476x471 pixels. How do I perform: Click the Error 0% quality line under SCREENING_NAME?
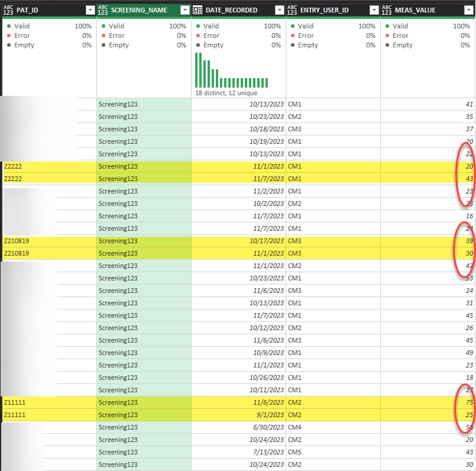click(144, 36)
